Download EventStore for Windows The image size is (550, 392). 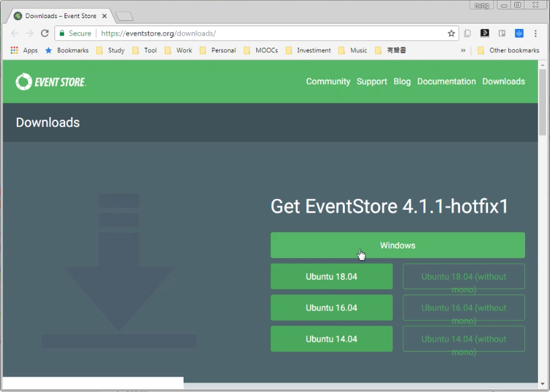click(398, 245)
